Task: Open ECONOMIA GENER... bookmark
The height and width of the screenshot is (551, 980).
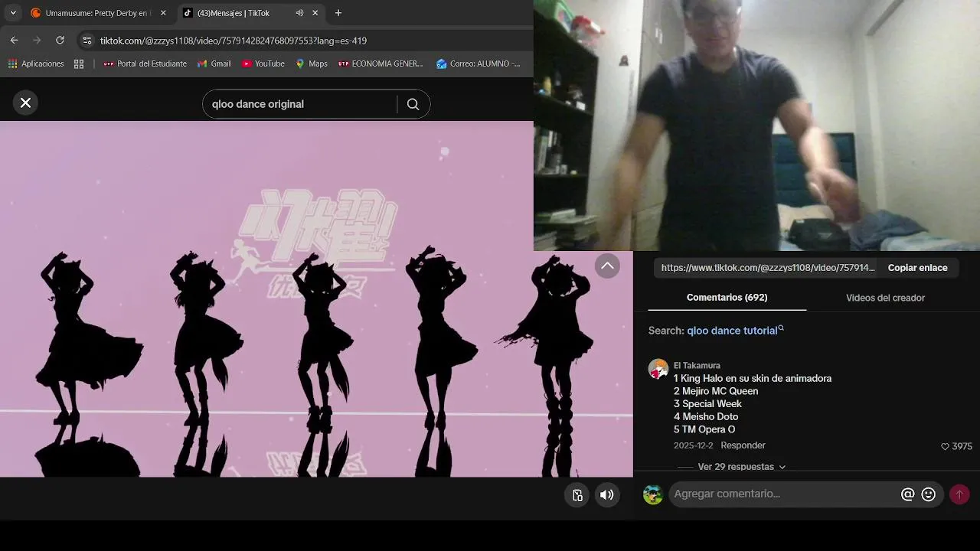Action: 381,64
